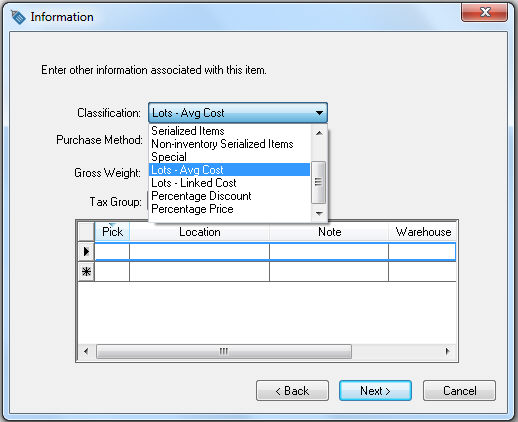Collapse the Classification combo box arrow

pyautogui.click(x=319, y=113)
